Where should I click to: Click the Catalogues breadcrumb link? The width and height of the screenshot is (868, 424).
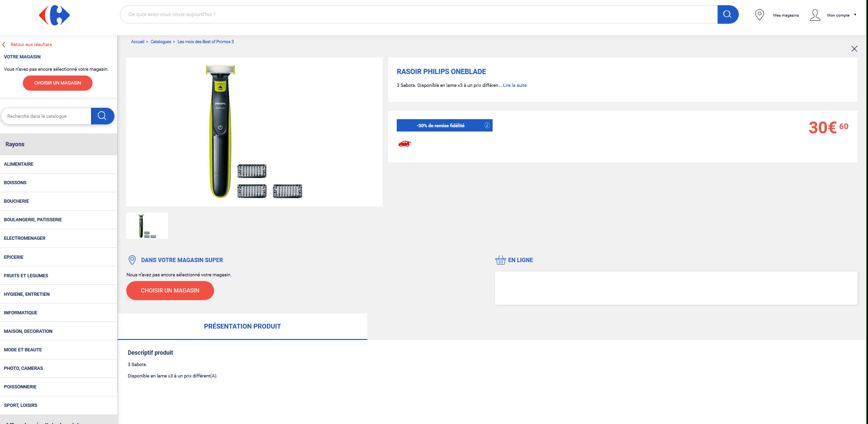(161, 42)
